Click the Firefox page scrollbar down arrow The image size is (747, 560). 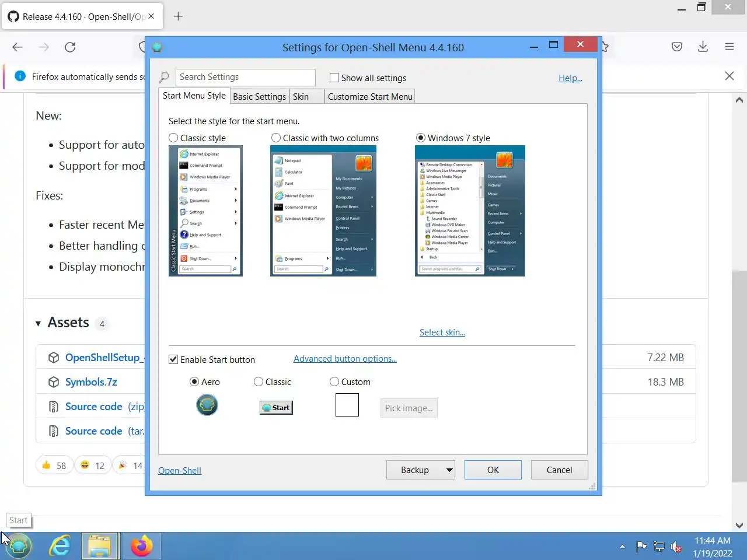tap(739, 525)
